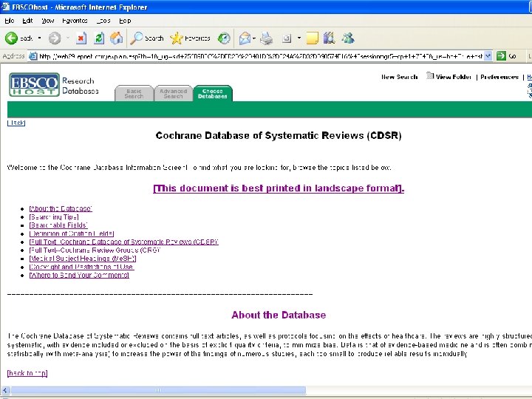The image size is (532, 399).
Task: Click the horizontal scrollbar left arrow
Action: (5, 390)
